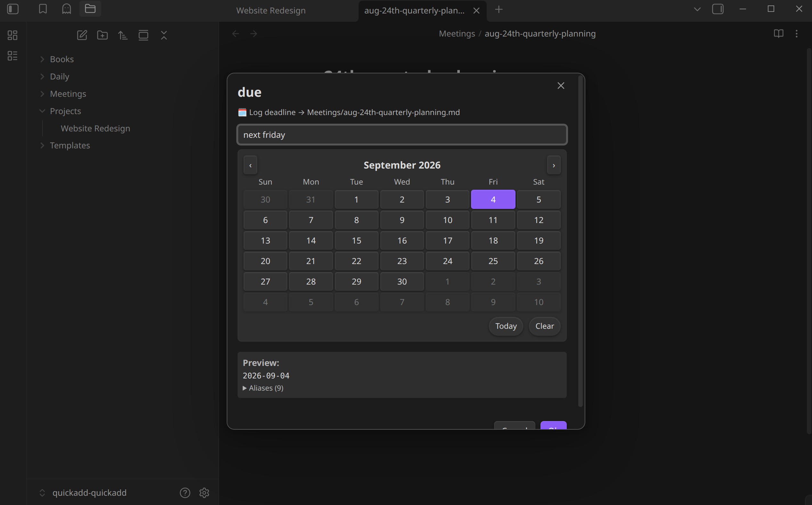The image size is (812, 505).
Task: Open vault help icon
Action: (185, 493)
